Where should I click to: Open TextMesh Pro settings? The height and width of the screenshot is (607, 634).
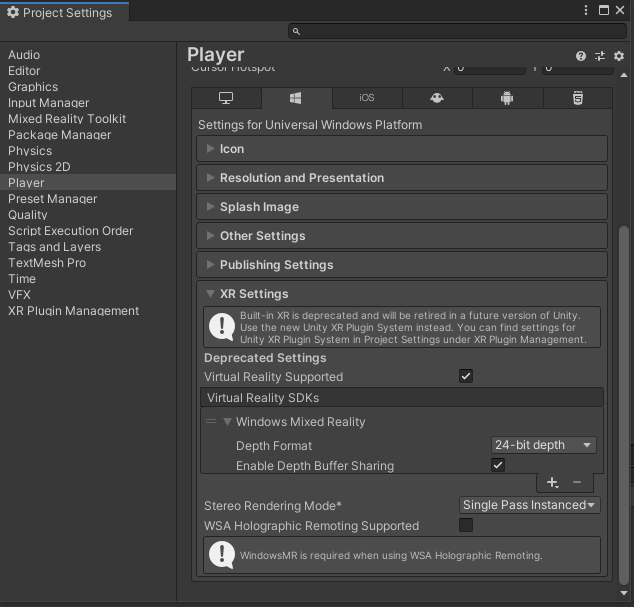tap(88, 263)
